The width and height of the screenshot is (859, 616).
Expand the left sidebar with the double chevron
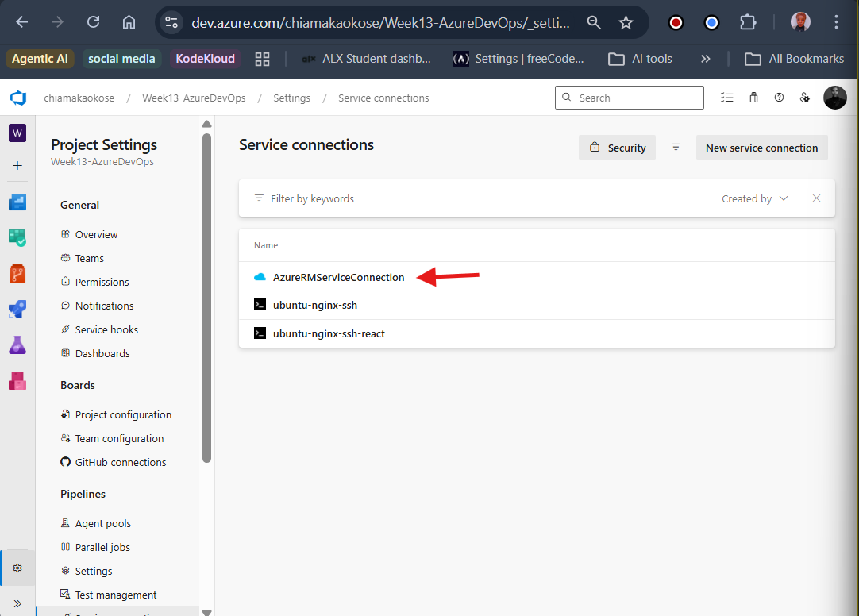17,603
